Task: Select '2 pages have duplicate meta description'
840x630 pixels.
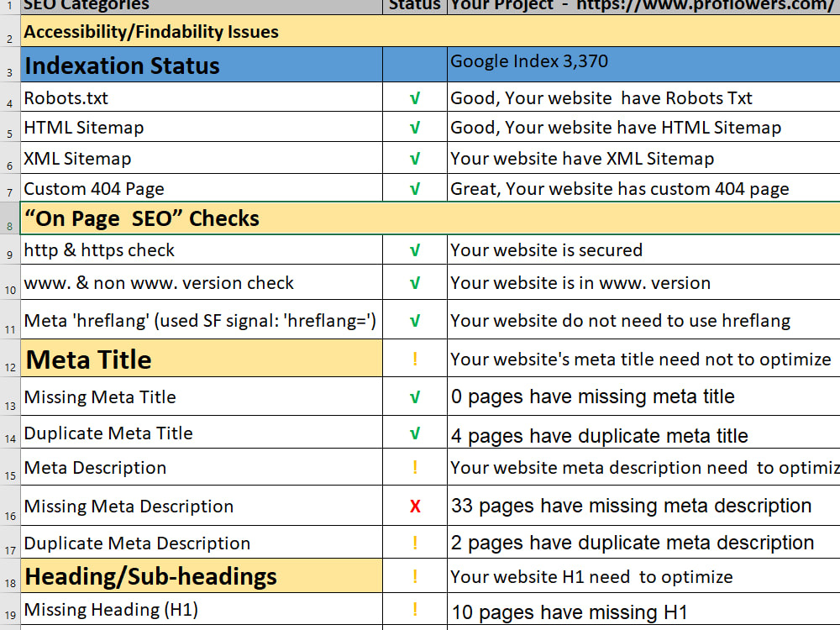Action: pyautogui.click(x=643, y=542)
